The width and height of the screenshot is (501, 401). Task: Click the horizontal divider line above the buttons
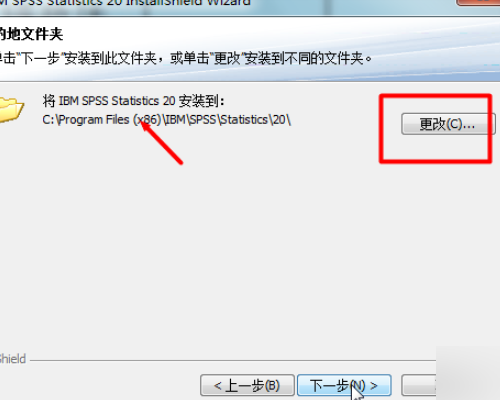233,360
